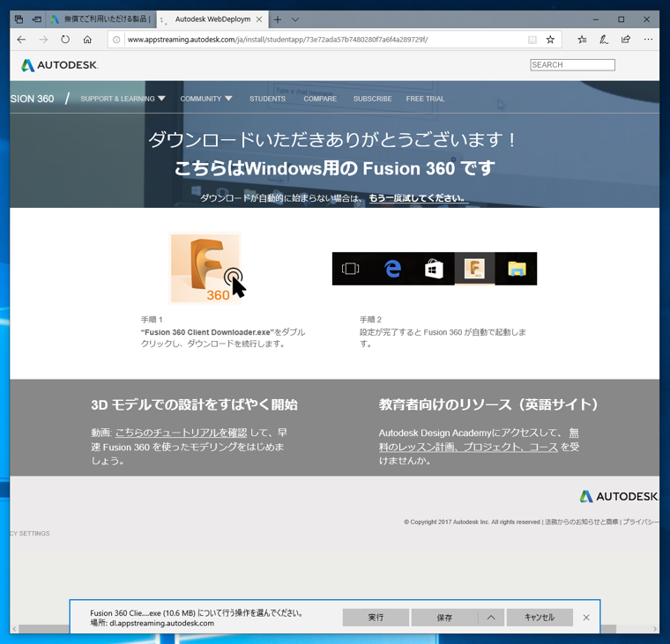
Task: Click the Autodesk logo in header
Action: 60,65
